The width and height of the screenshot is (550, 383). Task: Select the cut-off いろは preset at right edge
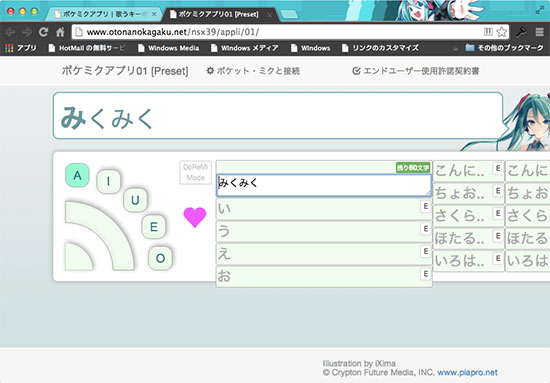pyautogui.click(x=528, y=261)
